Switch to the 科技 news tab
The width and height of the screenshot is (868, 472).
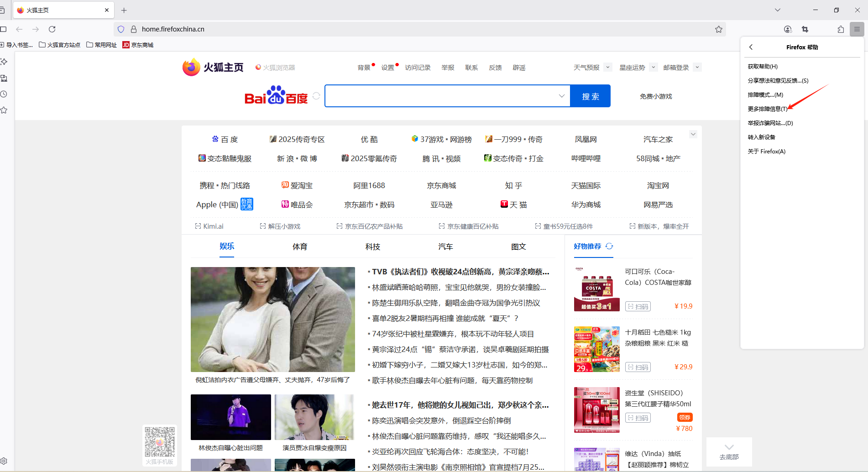[x=373, y=246]
